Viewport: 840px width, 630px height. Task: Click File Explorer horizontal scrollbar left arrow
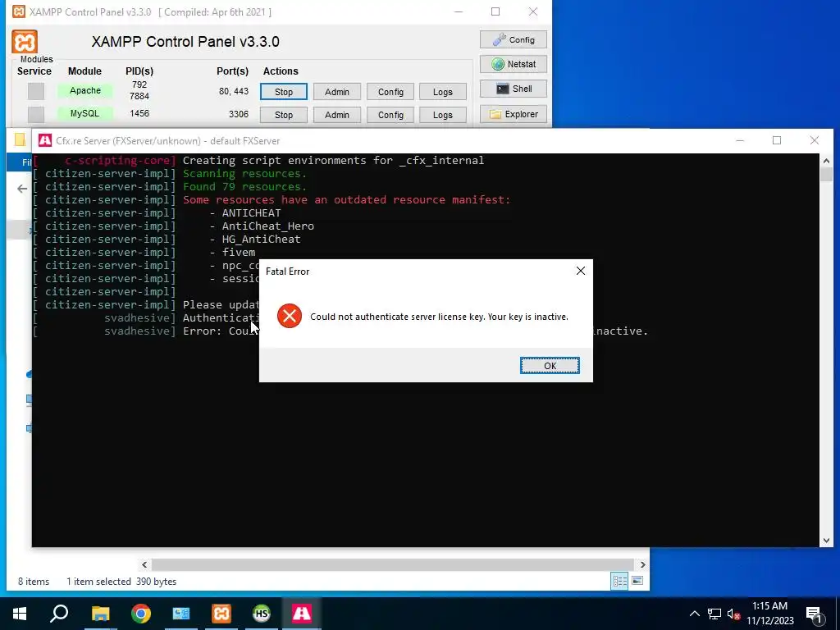point(144,564)
